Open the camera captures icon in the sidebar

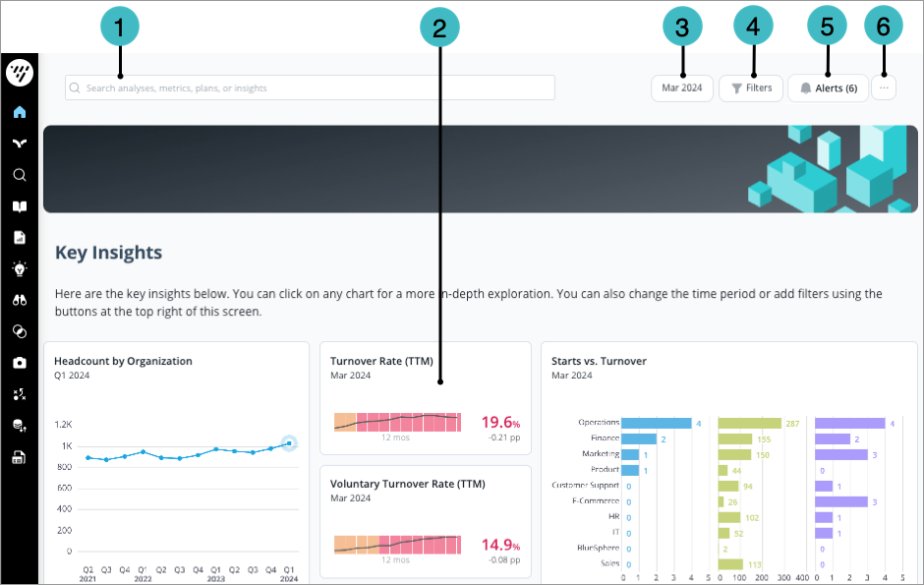click(19, 363)
